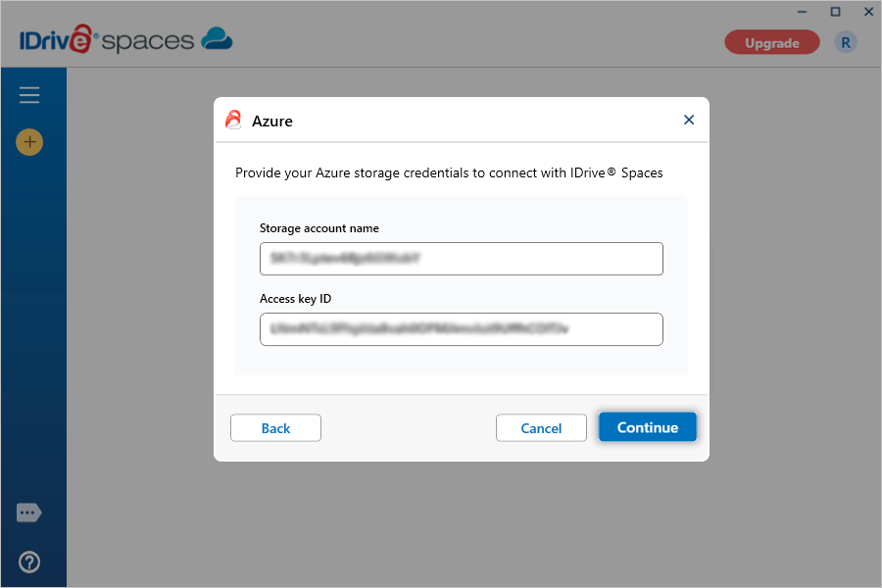Click the Upgrade button
This screenshot has width=882, height=588.
pyautogui.click(x=772, y=43)
